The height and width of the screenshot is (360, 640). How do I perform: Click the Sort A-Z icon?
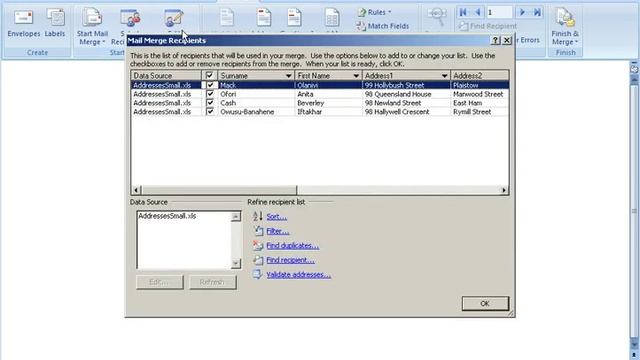(258, 216)
